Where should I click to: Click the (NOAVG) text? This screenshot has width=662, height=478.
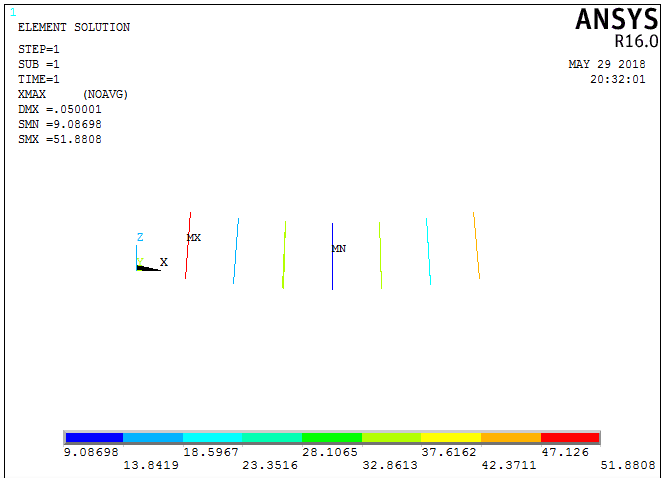pyautogui.click(x=105, y=94)
